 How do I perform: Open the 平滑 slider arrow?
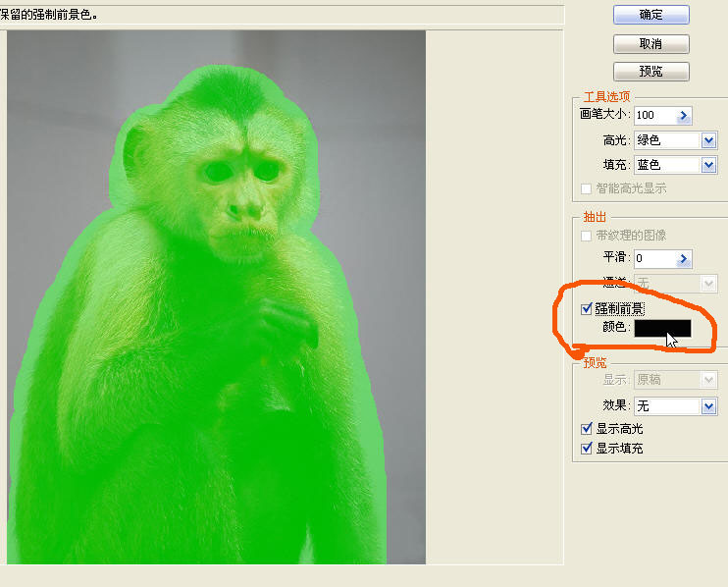pos(684,259)
